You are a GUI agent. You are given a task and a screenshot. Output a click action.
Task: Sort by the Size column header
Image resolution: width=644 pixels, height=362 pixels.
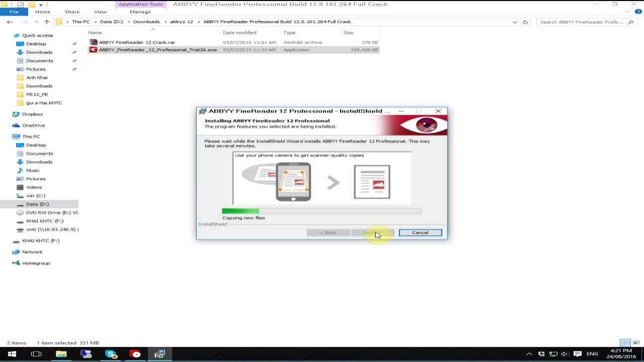(348, 33)
